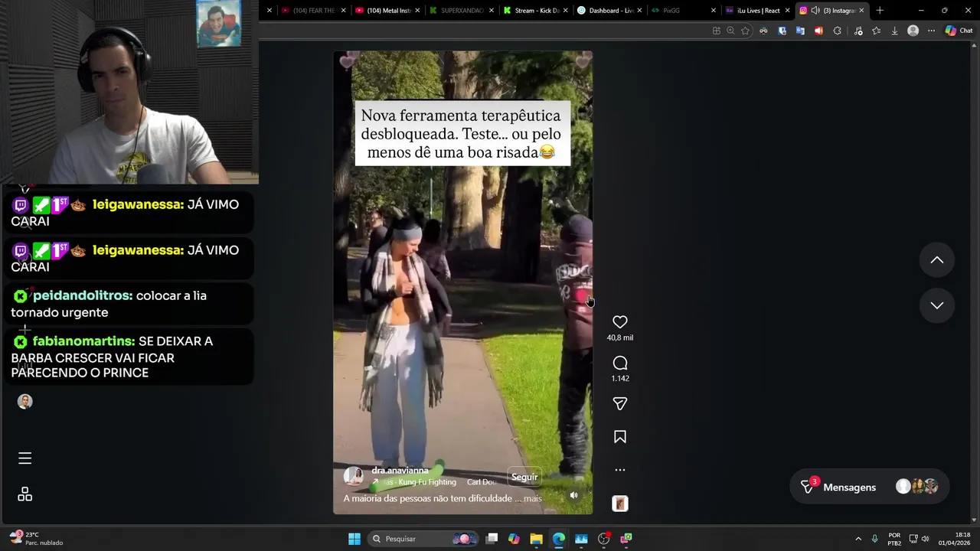Open the reel's three-dot more options
The image size is (980, 551).
coord(620,470)
